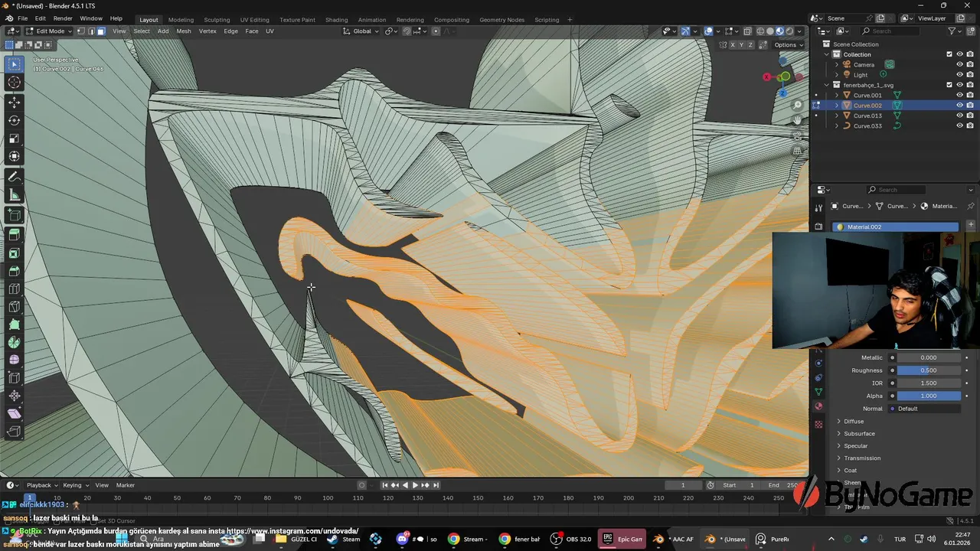Click the Metallic value field
Image resolution: width=980 pixels, height=551 pixels.
click(x=929, y=357)
